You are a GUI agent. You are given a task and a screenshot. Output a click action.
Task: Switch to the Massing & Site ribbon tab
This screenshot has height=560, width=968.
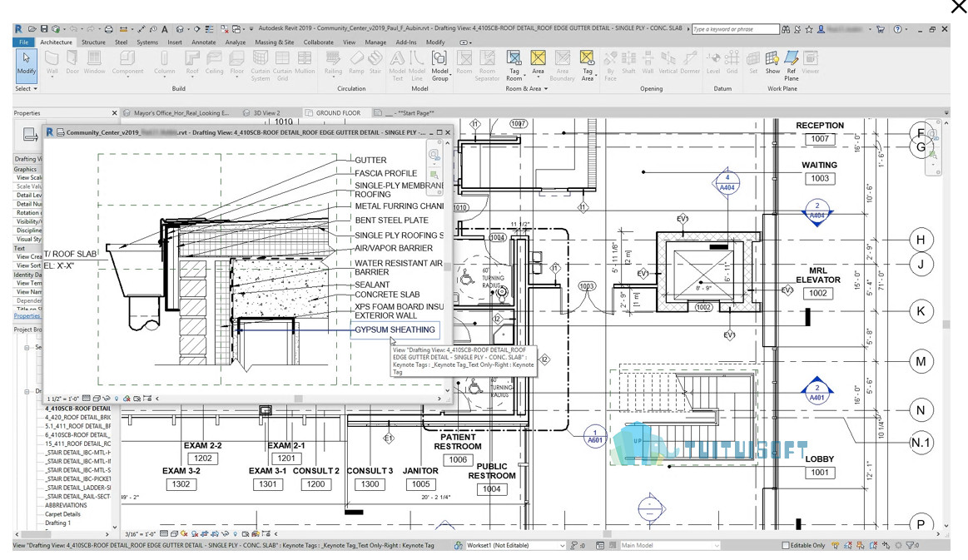point(274,42)
